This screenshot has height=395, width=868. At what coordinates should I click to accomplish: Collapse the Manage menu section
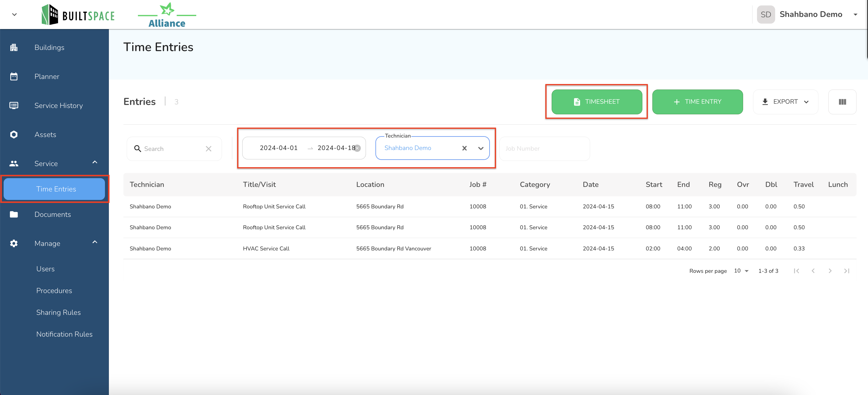click(x=95, y=242)
